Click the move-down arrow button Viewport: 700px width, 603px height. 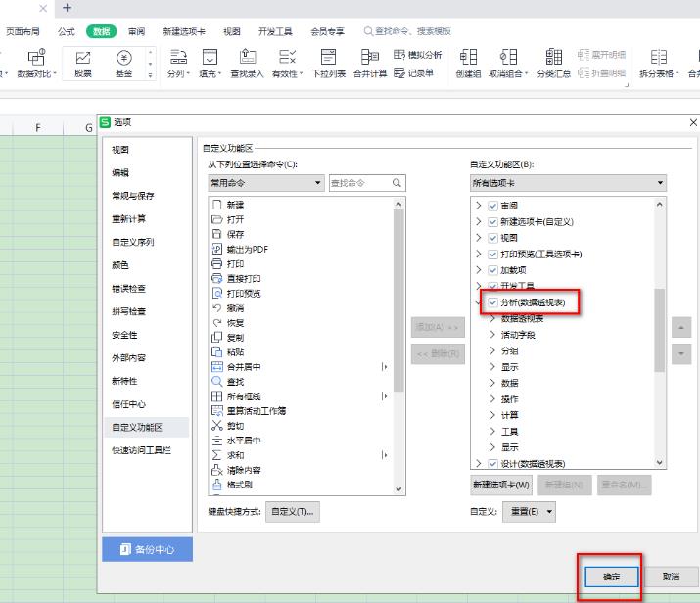click(681, 354)
